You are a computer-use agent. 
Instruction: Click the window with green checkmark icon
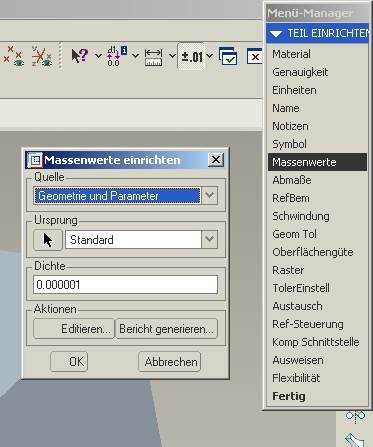point(228,56)
